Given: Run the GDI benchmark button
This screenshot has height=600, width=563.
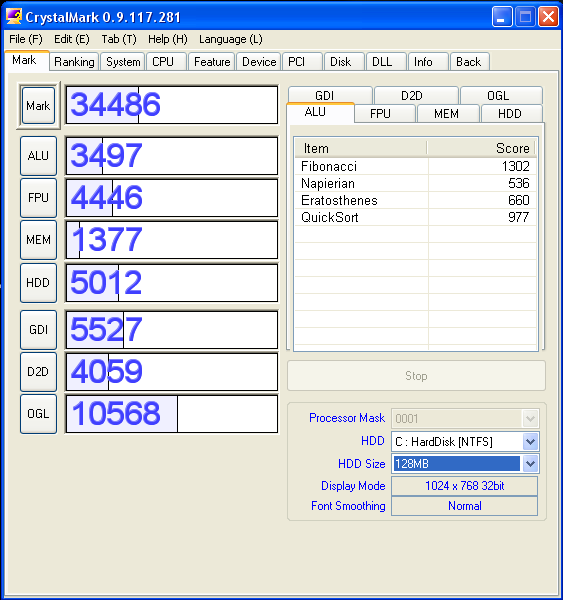Looking at the screenshot, I should pos(38,329).
